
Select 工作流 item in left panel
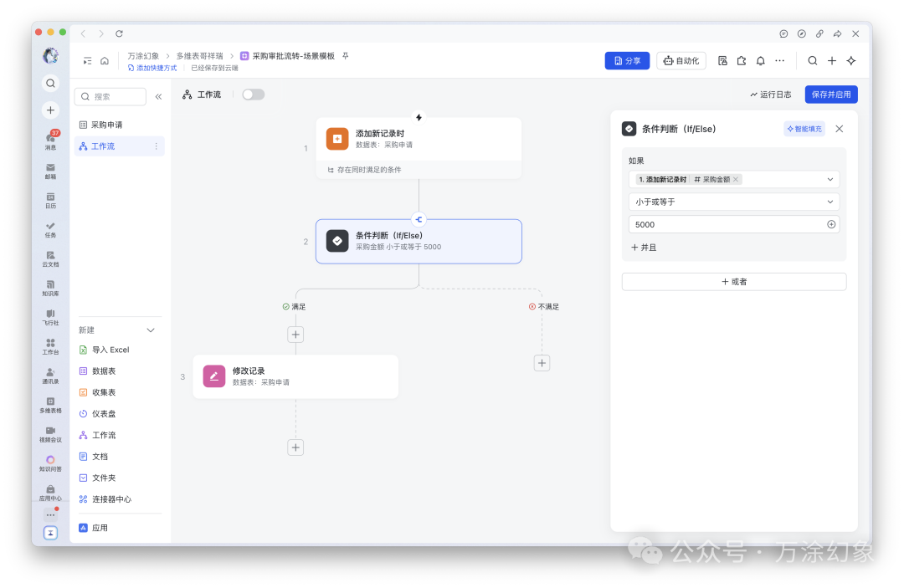120,146
